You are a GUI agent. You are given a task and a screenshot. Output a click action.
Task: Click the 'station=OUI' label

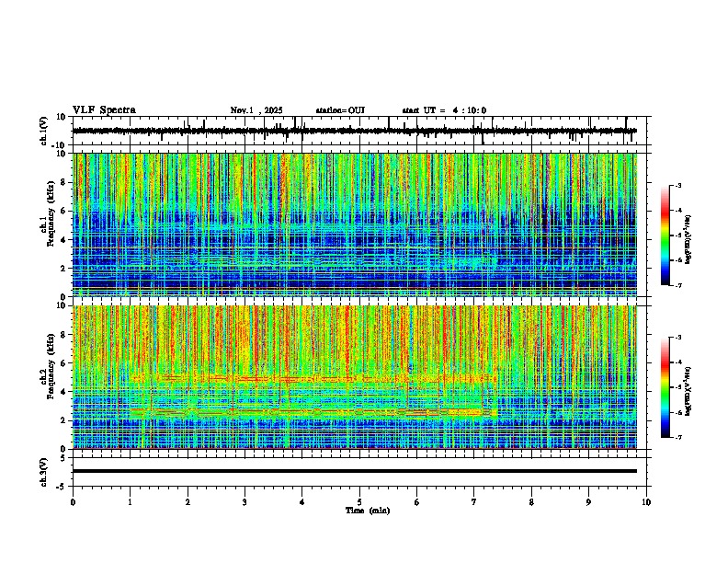[340, 110]
